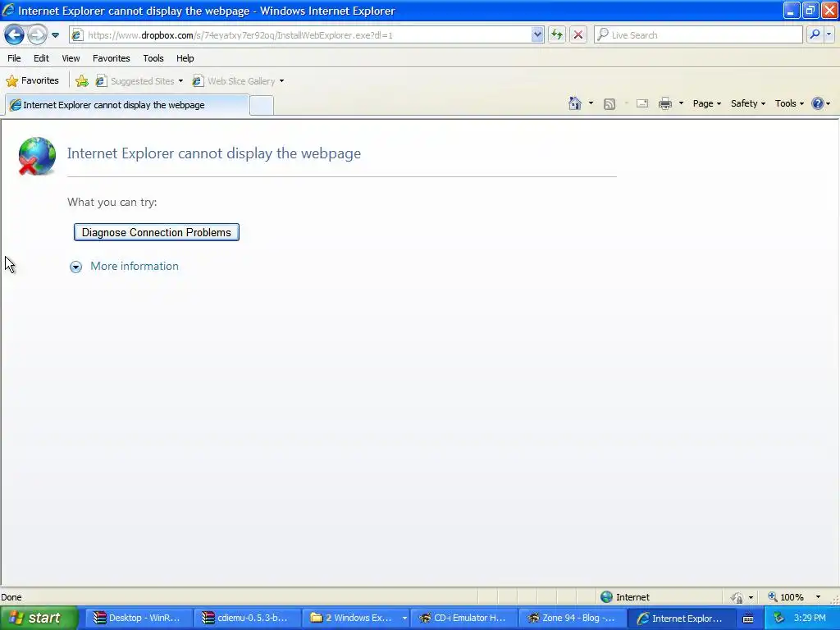This screenshot has height=630, width=840.
Task: Click the More information link text
Action: pos(135,267)
